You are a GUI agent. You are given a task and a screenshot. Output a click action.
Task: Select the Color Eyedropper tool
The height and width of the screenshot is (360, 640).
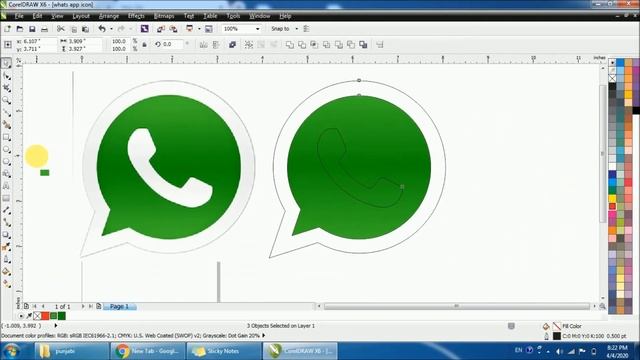[x=7, y=247]
